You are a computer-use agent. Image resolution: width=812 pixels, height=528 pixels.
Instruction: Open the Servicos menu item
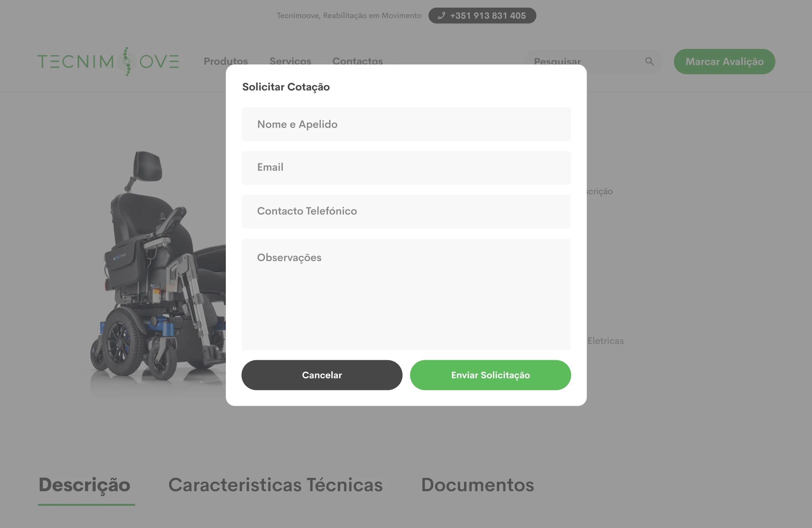point(290,62)
